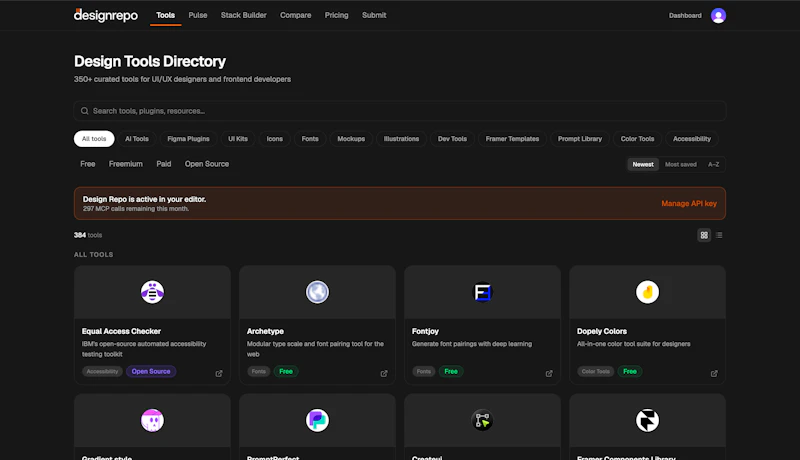Show only Paid tools

164,164
